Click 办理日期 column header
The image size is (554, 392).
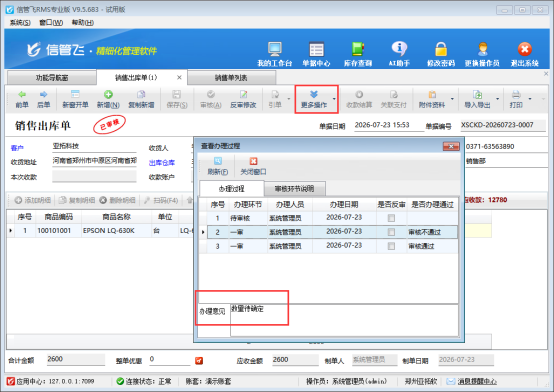point(344,204)
